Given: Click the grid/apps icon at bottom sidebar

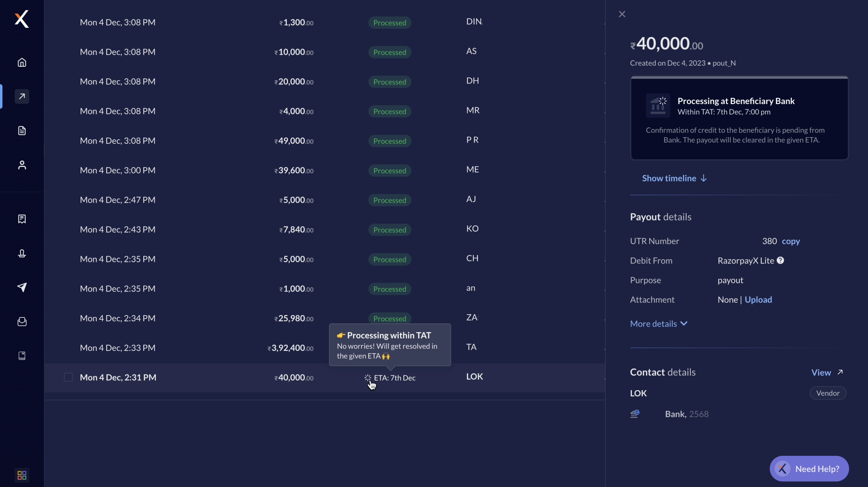Looking at the screenshot, I should click(21, 475).
